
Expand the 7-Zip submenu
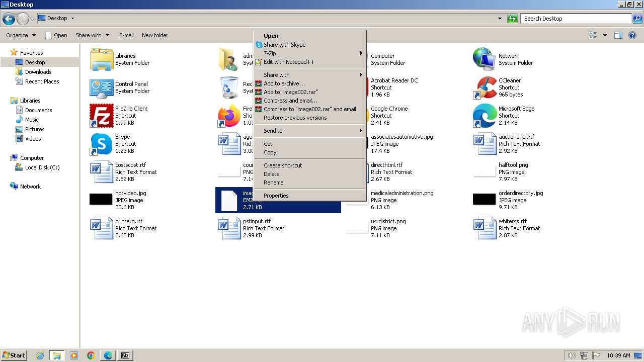click(309, 53)
